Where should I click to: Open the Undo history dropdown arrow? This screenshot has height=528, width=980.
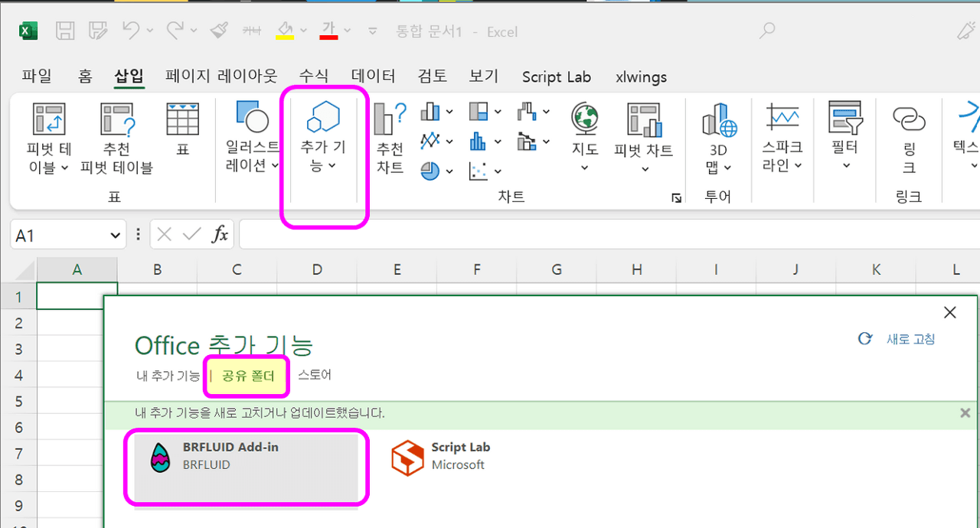click(150, 31)
